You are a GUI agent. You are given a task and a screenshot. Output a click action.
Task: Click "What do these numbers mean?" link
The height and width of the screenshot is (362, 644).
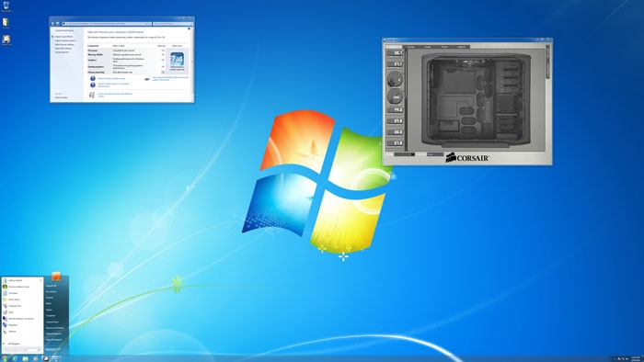coord(111,78)
